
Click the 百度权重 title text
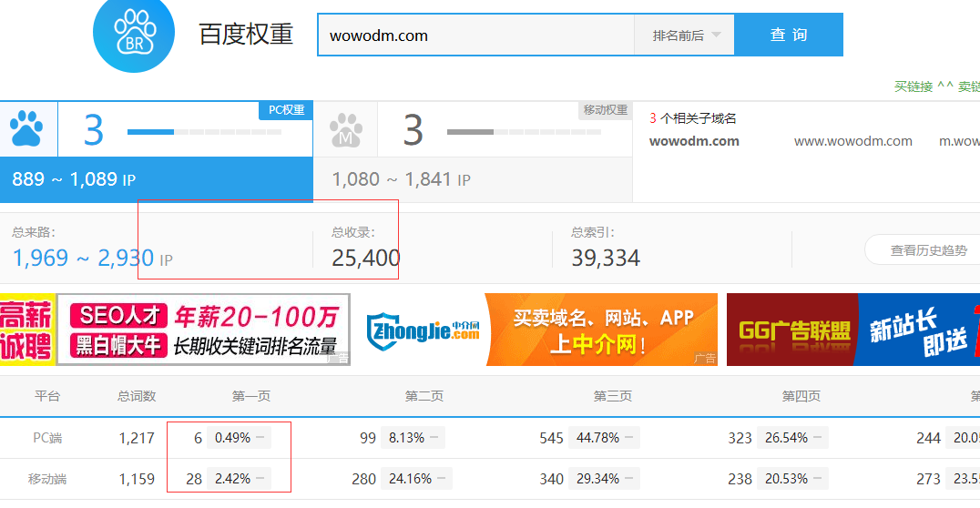(x=246, y=35)
